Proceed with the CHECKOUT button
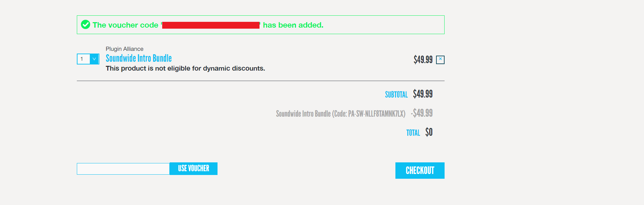The height and width of the screenshot is (205, 644). [420, 171]
